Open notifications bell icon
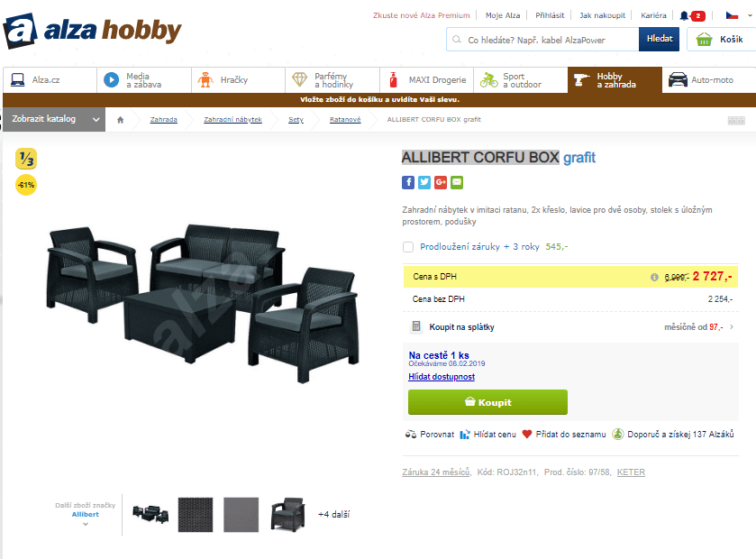This screenshot has width=756, height=559. tap(684, 15)
